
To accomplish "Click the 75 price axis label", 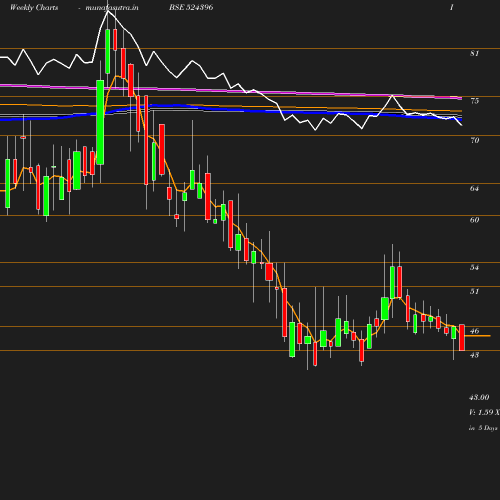I will (475, 101).
